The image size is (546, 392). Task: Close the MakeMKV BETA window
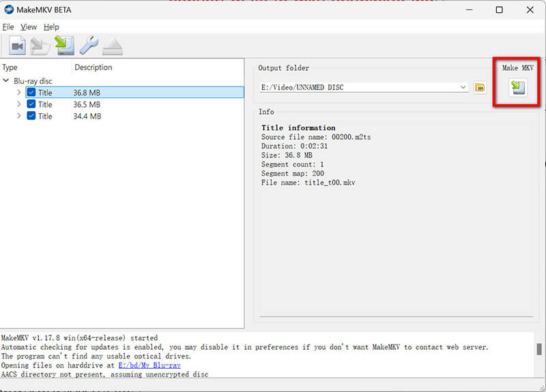(x=530, y=10)
